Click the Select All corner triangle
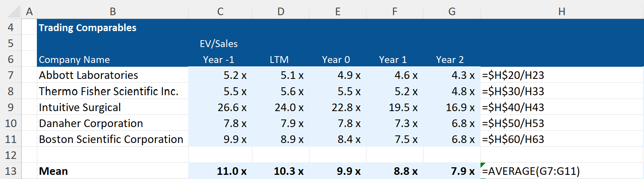The width and height of the screenshot is (644, 179). click(14, 12)
